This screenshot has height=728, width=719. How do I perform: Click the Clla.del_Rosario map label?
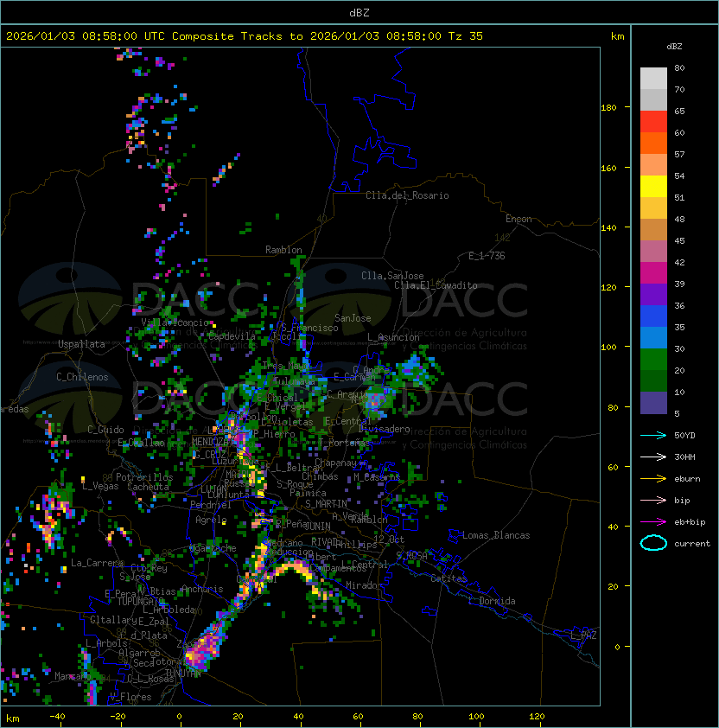tap(407, 195)
